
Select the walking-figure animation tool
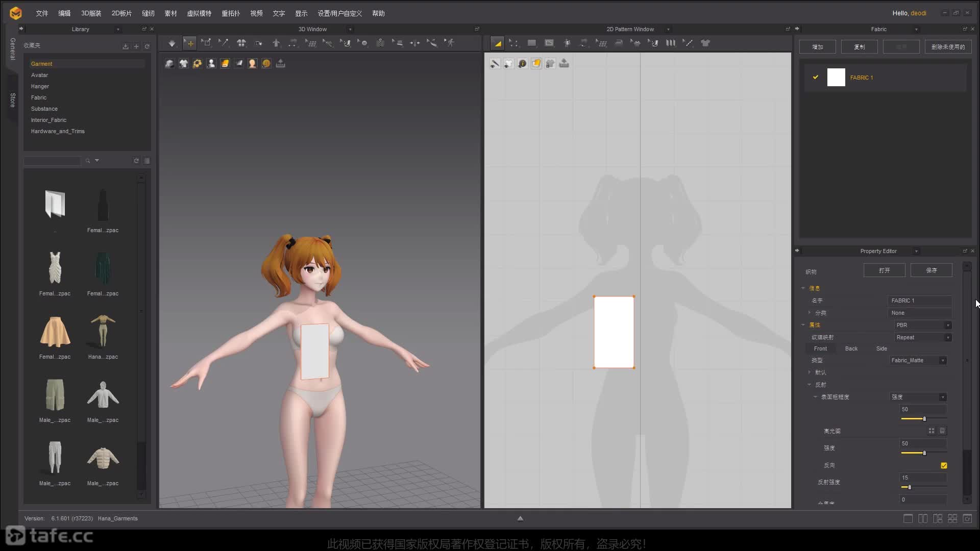(x=450, y=43)
